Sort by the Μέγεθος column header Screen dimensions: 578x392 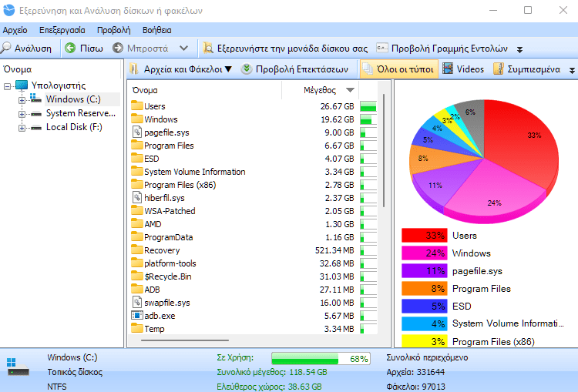320,90
